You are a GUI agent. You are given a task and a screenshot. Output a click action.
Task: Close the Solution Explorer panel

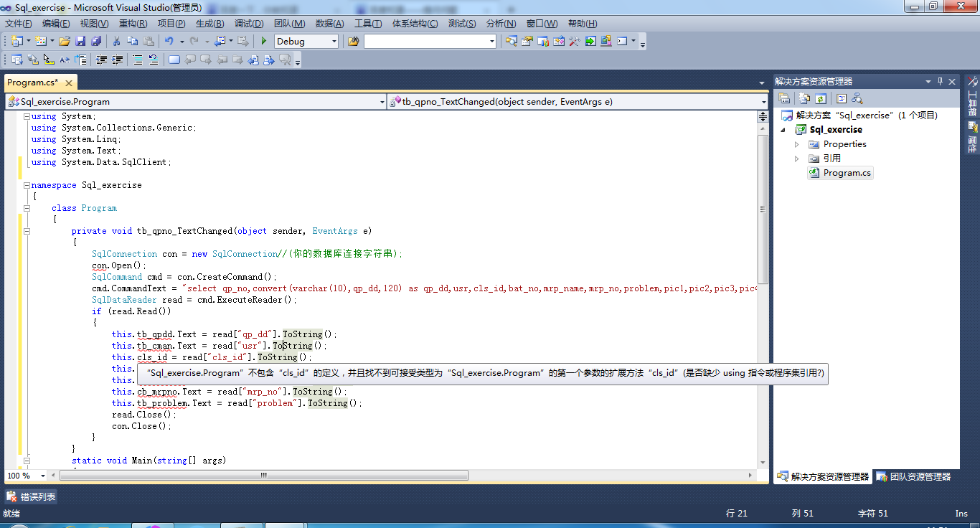click(x=953, y=81)
